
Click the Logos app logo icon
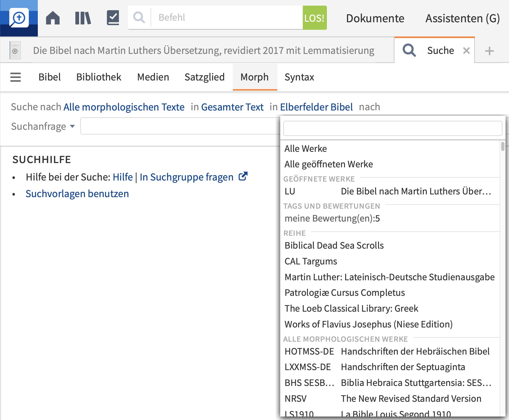point(19,18)
